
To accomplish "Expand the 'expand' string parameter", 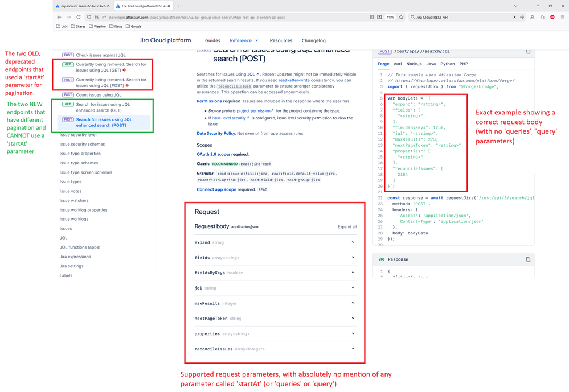I will pos(276,242).
